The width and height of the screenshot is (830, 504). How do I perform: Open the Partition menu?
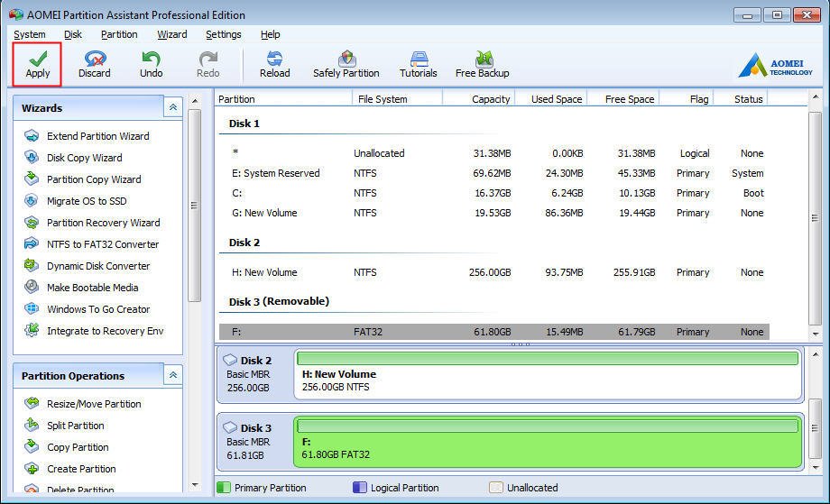(x=119, y=34)
